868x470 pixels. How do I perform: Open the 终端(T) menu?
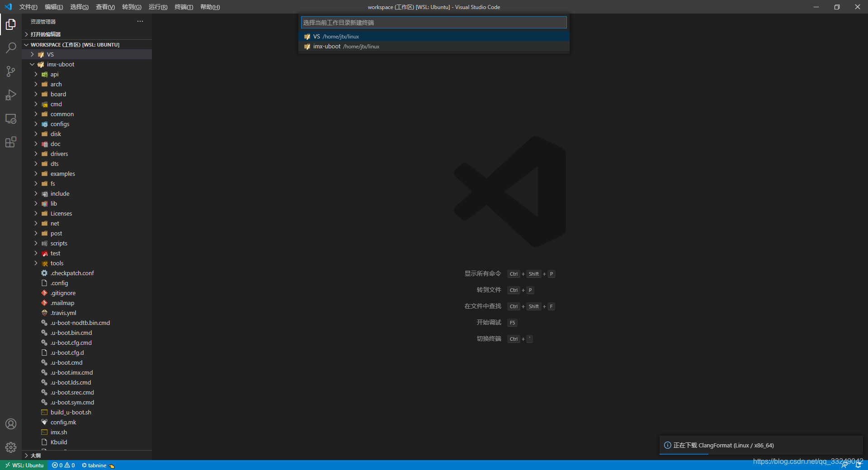point(184,7)
